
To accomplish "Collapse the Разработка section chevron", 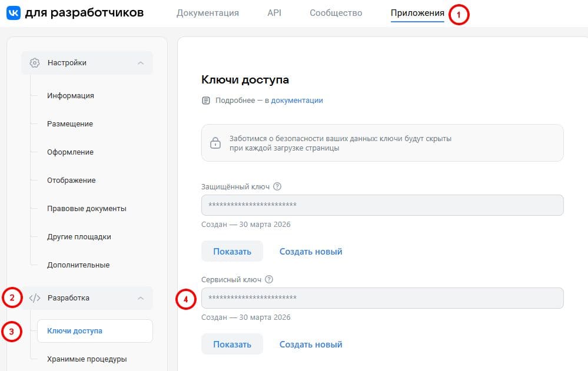I will pos(140,298).
